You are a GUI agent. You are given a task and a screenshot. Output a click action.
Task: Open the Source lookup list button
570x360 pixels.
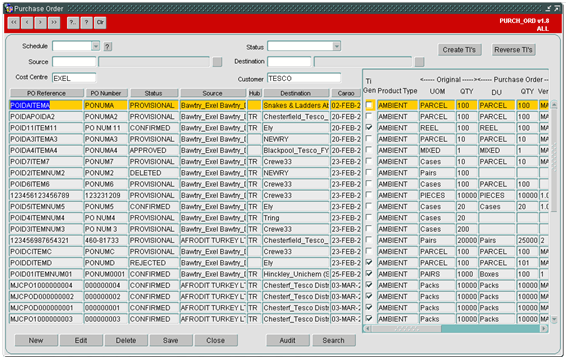[x=217, y=62]
